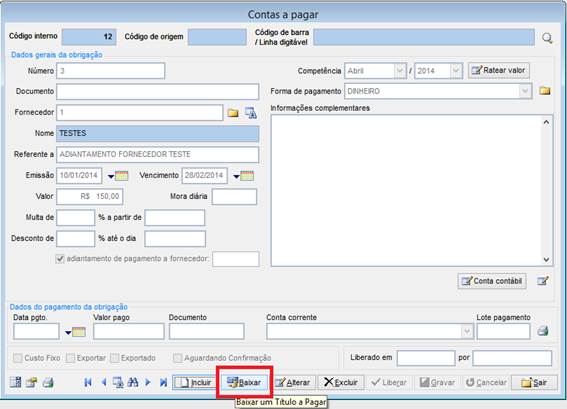This screenshot has height=409, width=567.
Task: Go to next record arrow
Action: pos(148,382)
